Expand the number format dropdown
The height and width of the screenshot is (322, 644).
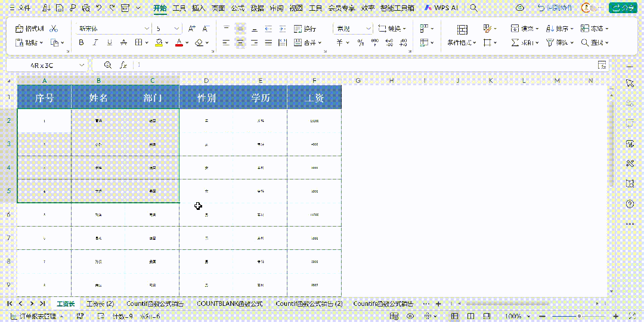(x=368, y=29)
